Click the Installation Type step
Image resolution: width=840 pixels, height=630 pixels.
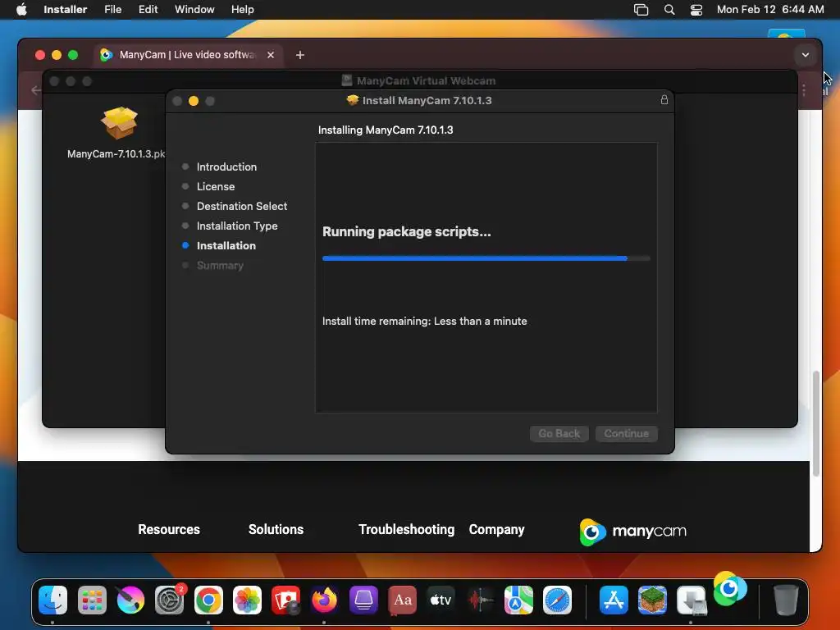(237, 226)
